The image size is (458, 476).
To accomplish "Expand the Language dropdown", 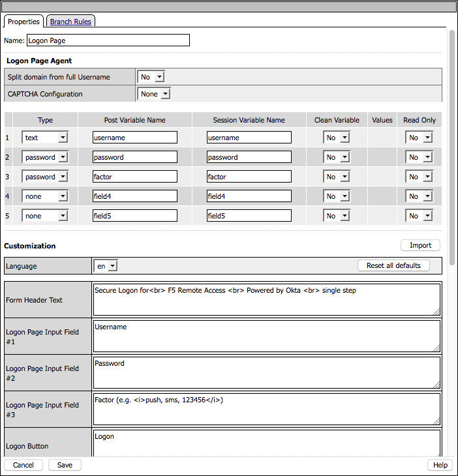I will [106, 266].
